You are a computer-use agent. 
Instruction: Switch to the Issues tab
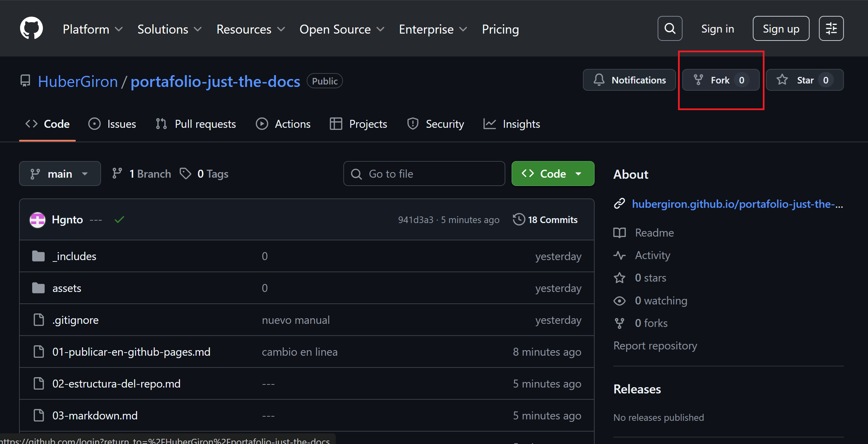point(112,124)
